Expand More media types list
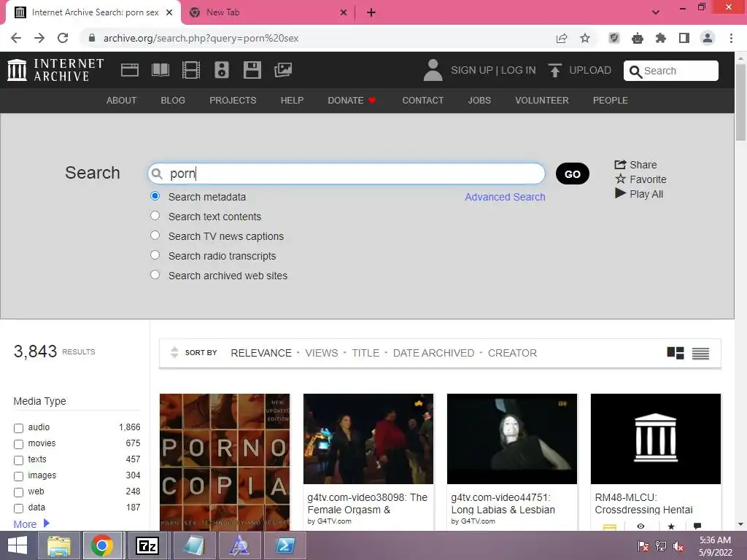 tap(31, 524)
